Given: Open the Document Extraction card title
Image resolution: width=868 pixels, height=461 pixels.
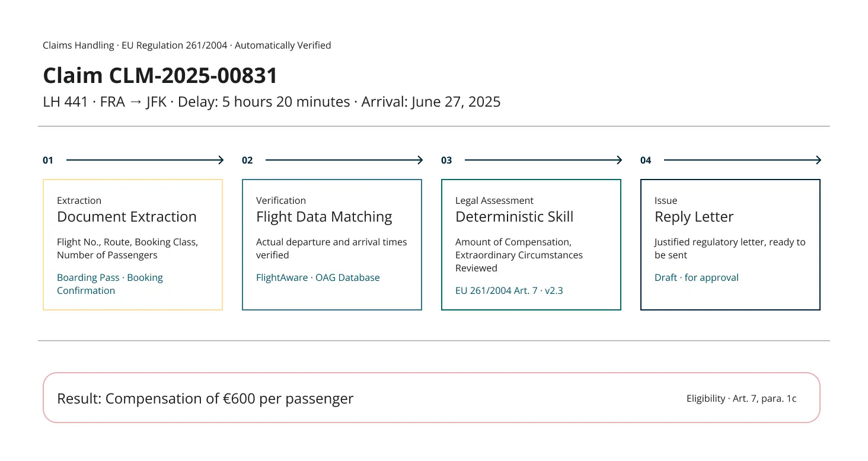Looking at the screenshot, I should 127,217.
